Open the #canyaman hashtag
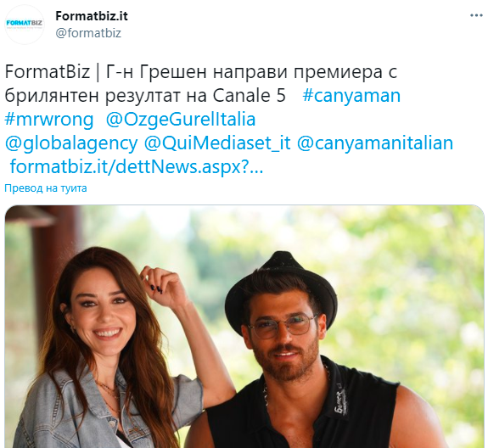The image size is (488, 448). click(351, 95)
